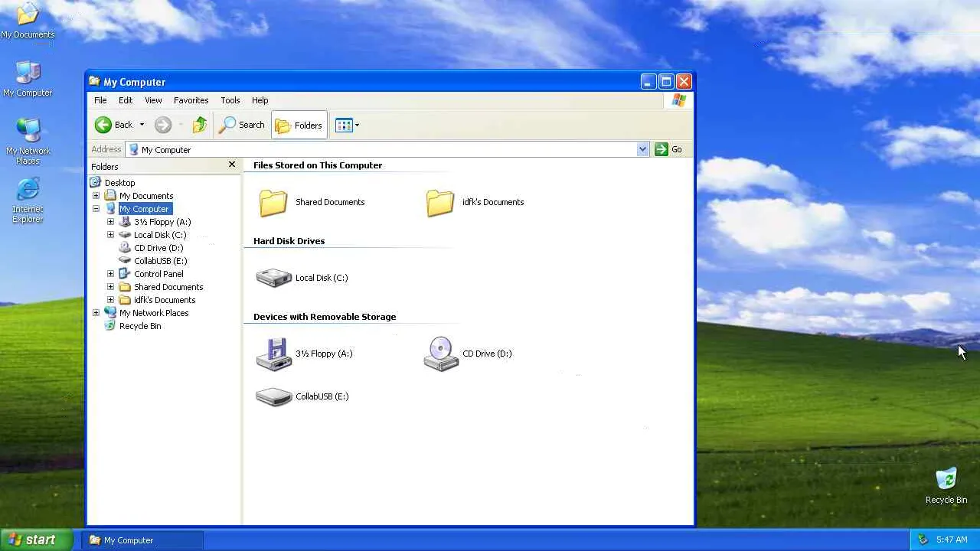Open the Start menu
Screen dimensions: 980x551
(36, 540)
